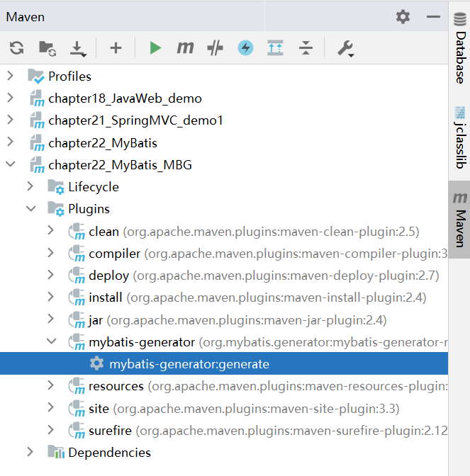470x476 pixels.
Task: Expand chapter21_SpringMVC_demo1 project
Action: (11, 120)
